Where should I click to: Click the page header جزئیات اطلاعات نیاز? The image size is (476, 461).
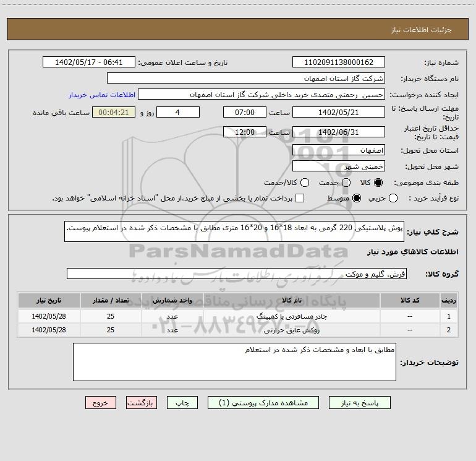coord(421,30)
